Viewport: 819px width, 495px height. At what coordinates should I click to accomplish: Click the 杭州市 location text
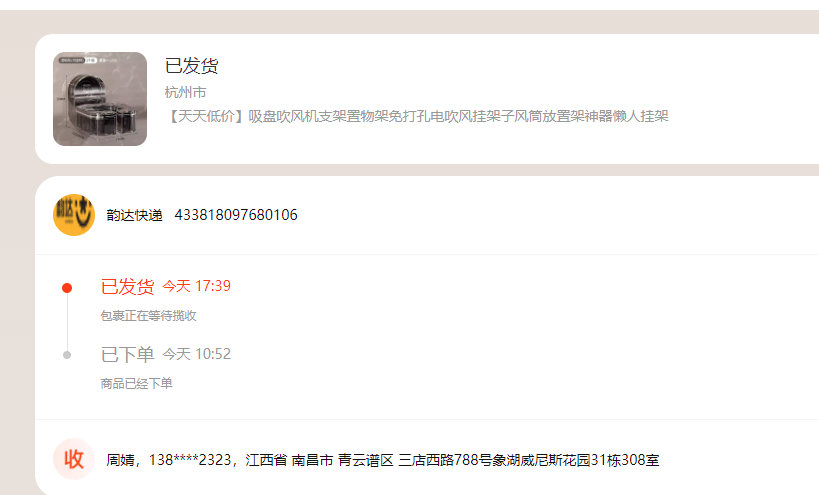[x=185, y=92]
